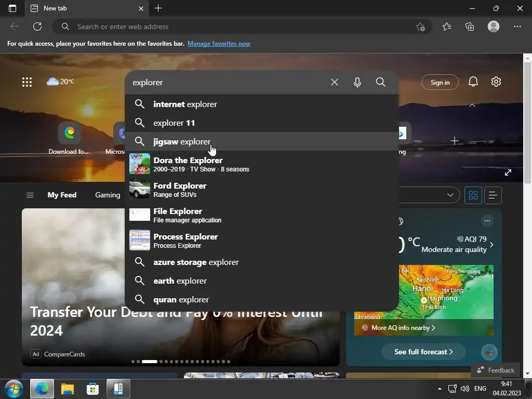
Task: Open the Download fo... quick link tile
Action: 69,138
